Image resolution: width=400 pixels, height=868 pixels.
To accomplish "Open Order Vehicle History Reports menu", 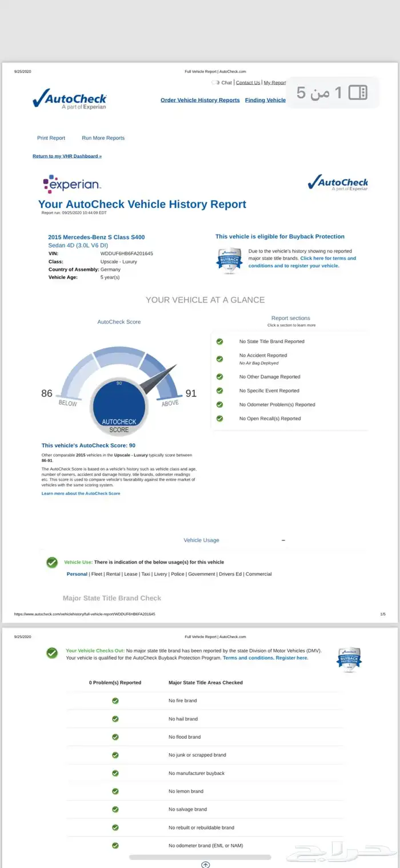I will [200, 100].
